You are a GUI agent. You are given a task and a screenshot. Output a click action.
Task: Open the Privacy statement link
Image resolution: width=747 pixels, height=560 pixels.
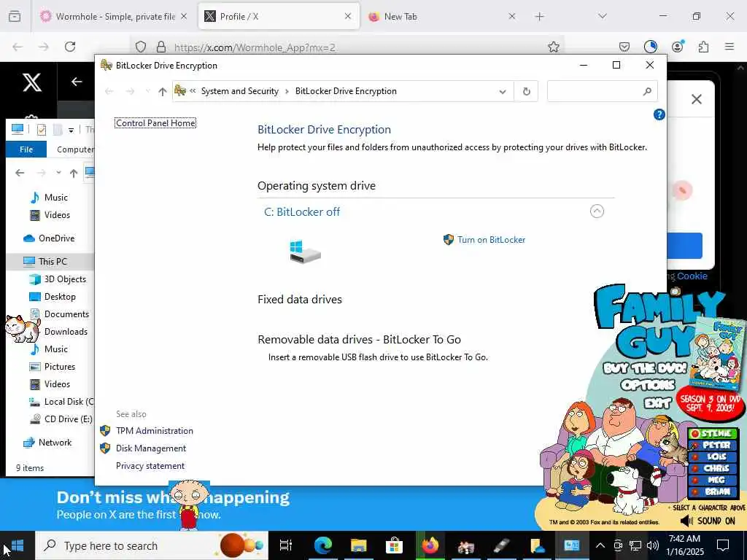(150, 466)
